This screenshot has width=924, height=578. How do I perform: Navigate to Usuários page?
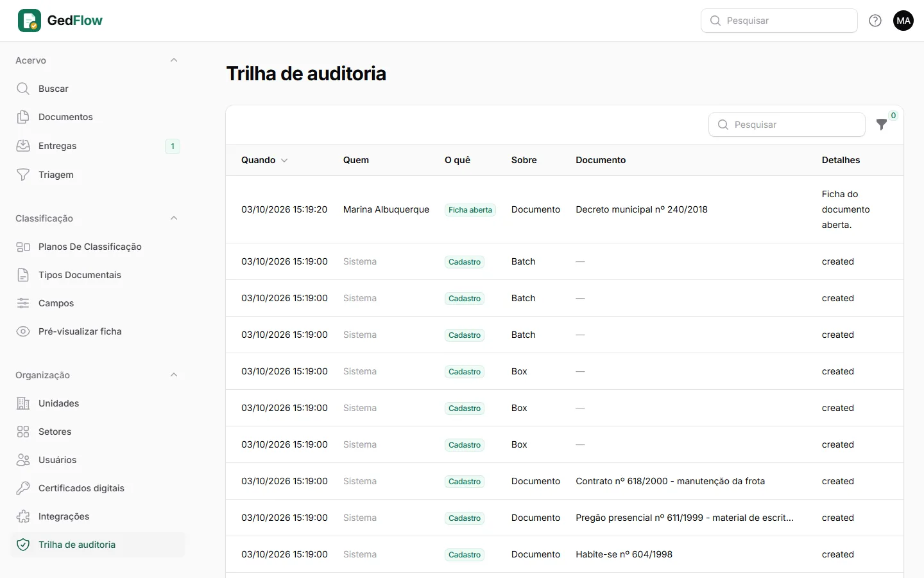coord(98,460)
